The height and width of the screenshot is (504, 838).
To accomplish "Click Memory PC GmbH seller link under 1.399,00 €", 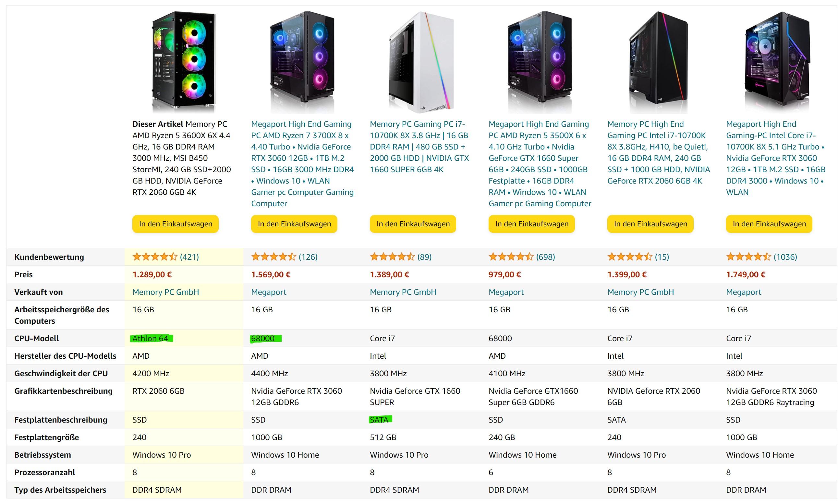I will click(640, 292).
